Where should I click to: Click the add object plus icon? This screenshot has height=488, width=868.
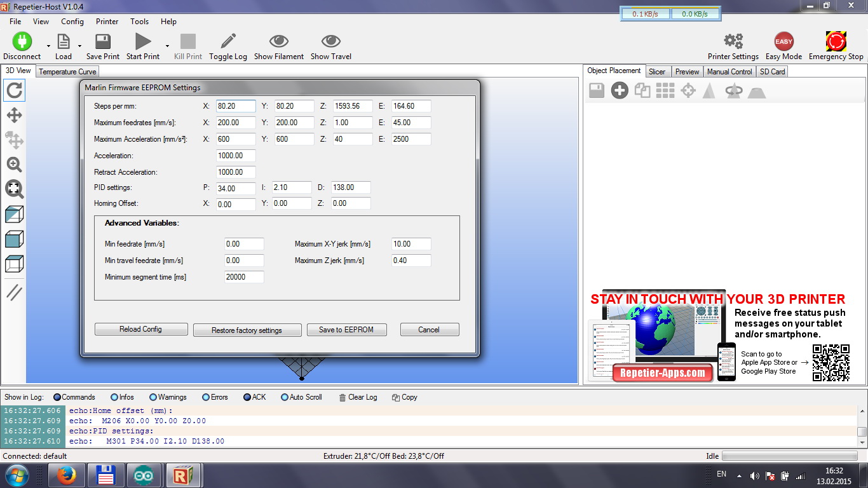point(620,91)
